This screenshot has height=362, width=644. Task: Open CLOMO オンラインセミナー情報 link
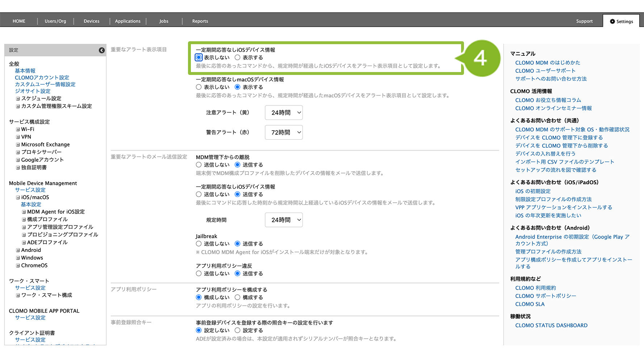click(x=553, y=108)
